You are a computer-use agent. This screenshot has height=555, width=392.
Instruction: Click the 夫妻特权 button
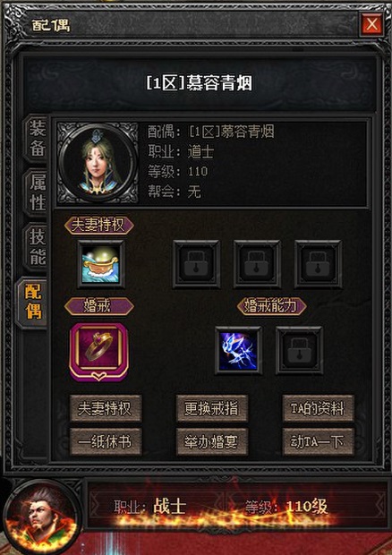click(x=106, y=409)
